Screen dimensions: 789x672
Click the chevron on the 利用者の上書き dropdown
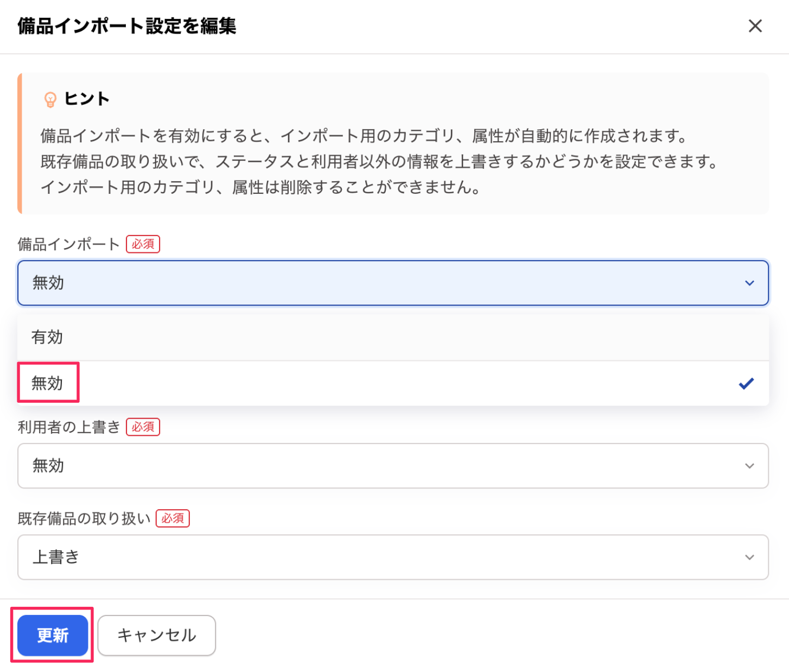[x=750, y=466]
